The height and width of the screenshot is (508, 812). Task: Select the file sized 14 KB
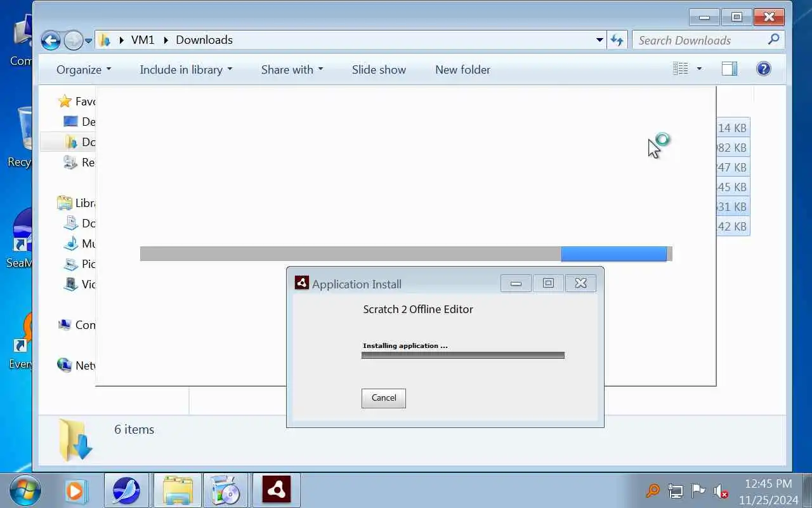(x=733, y=128)
